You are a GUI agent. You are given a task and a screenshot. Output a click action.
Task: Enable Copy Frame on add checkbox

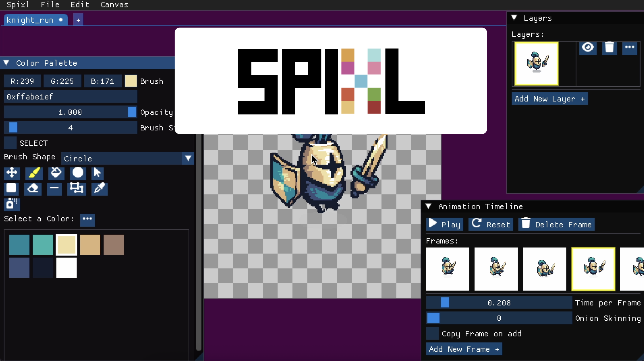coord(433,334)
